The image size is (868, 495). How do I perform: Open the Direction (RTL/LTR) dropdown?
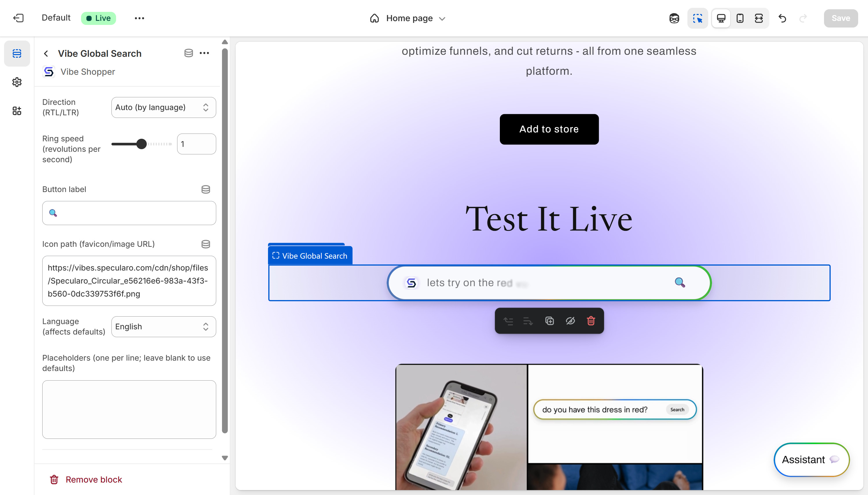pyautogui.click(x=164, y=107)
